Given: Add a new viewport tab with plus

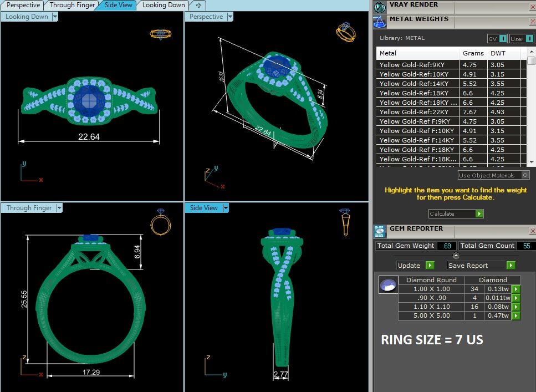Looking at the screenshot, I should (x=198, y=5).
